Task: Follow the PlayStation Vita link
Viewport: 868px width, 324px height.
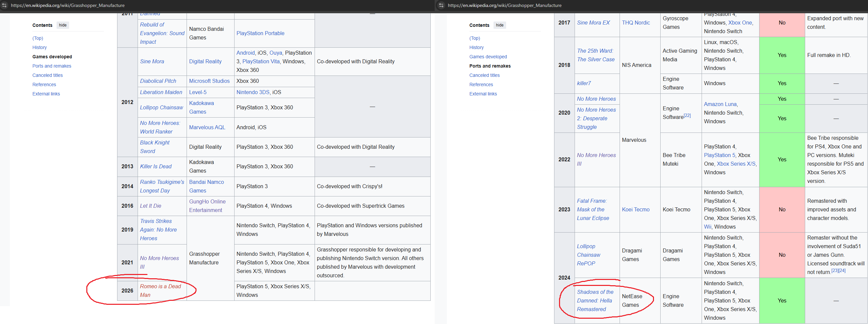Action: coord(261,61)
